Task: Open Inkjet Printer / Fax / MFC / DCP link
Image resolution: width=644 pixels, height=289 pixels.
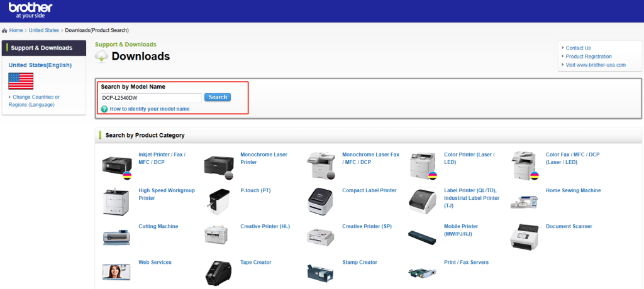Action: pos(162,158)
